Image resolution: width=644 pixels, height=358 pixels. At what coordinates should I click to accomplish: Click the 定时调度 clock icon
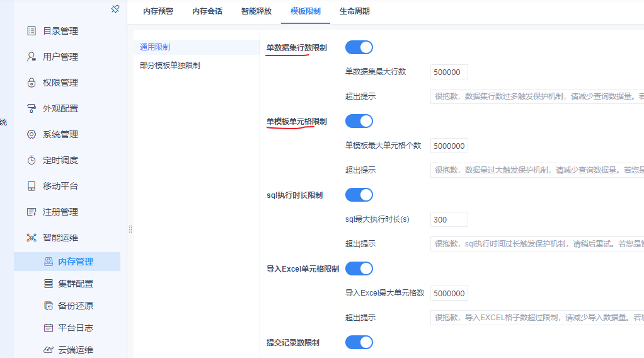click(x=32, y=160)
